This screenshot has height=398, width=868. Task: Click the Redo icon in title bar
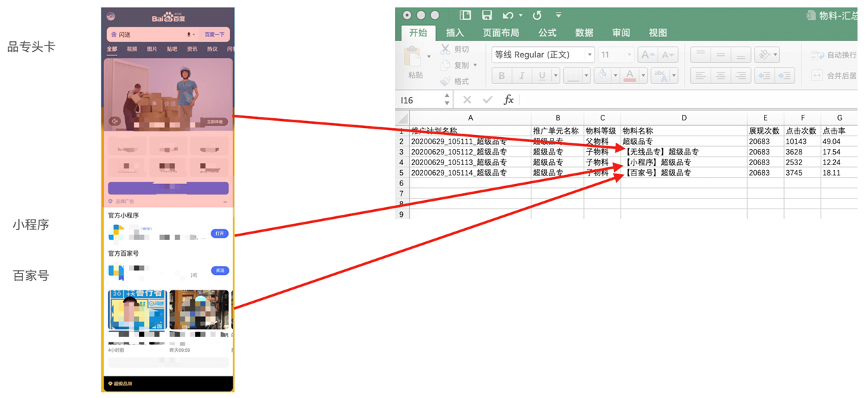536,15
